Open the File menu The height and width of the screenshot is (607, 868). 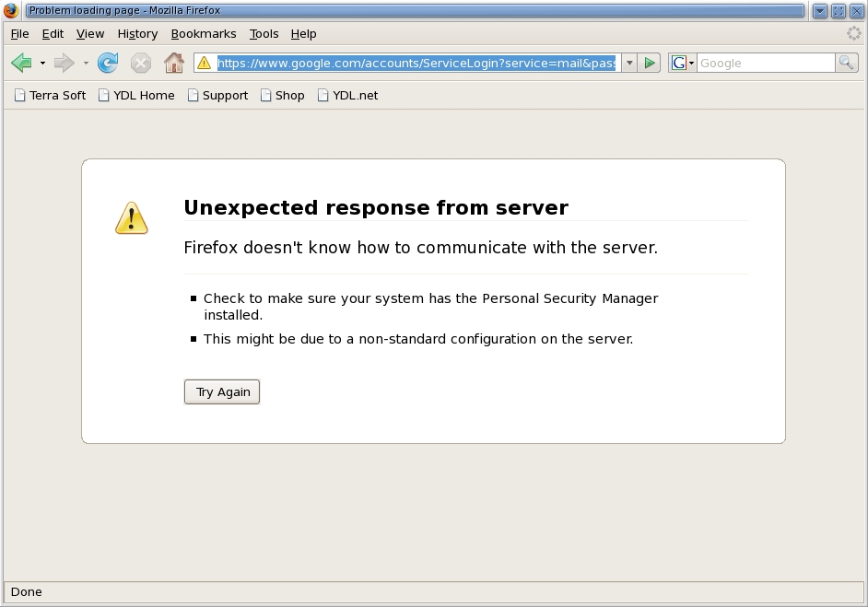tap(19, 33)
